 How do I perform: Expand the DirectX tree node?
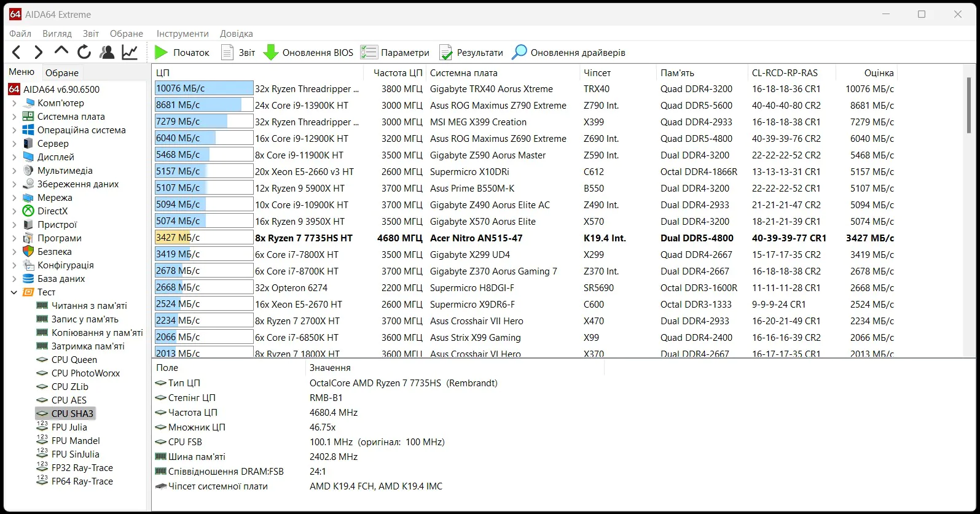(x=14, y=211)
